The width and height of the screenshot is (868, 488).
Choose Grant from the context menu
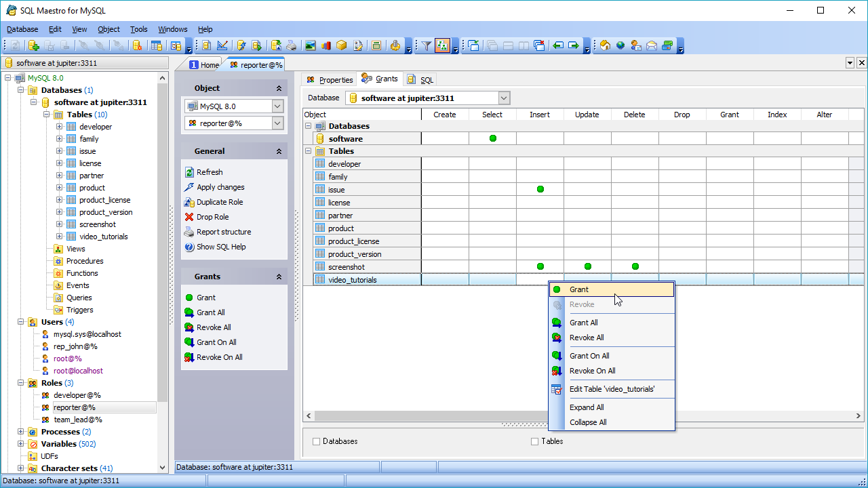click(x=578, y=289)
